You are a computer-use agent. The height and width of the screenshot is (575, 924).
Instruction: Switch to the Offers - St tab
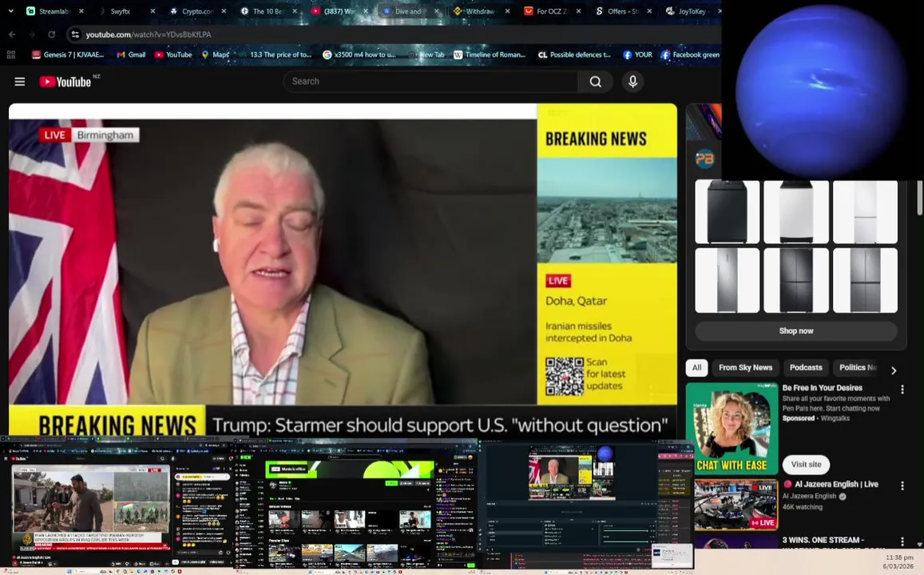point(621,11)
